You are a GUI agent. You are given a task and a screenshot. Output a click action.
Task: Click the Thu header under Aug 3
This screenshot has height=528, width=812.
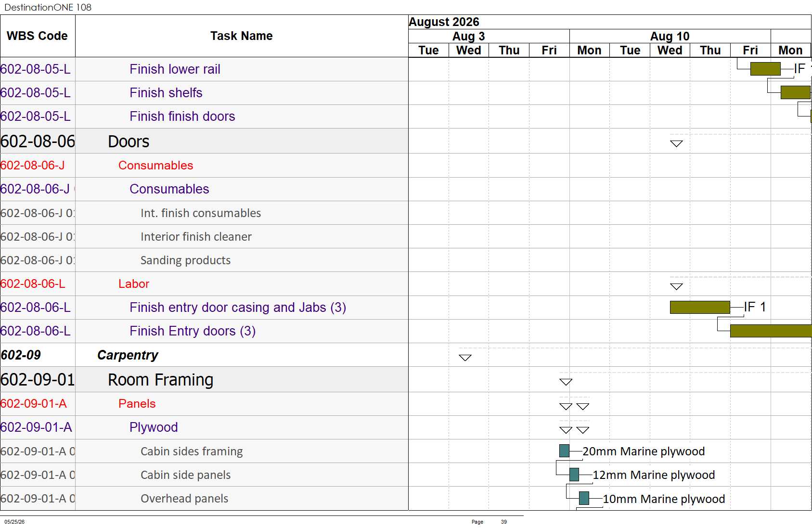tap(509, 51)
